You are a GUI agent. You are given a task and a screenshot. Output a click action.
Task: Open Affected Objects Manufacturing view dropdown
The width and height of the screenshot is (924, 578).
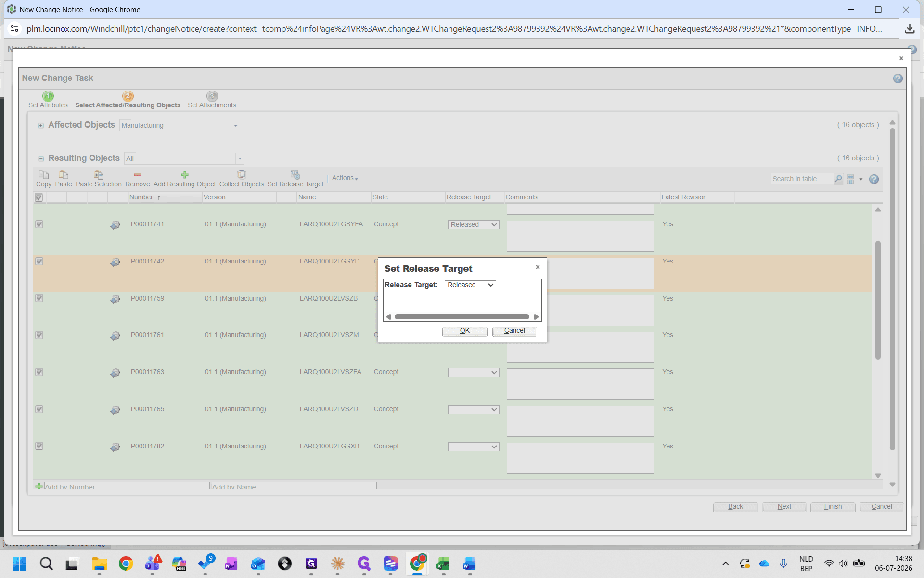[x=235, y=126]
